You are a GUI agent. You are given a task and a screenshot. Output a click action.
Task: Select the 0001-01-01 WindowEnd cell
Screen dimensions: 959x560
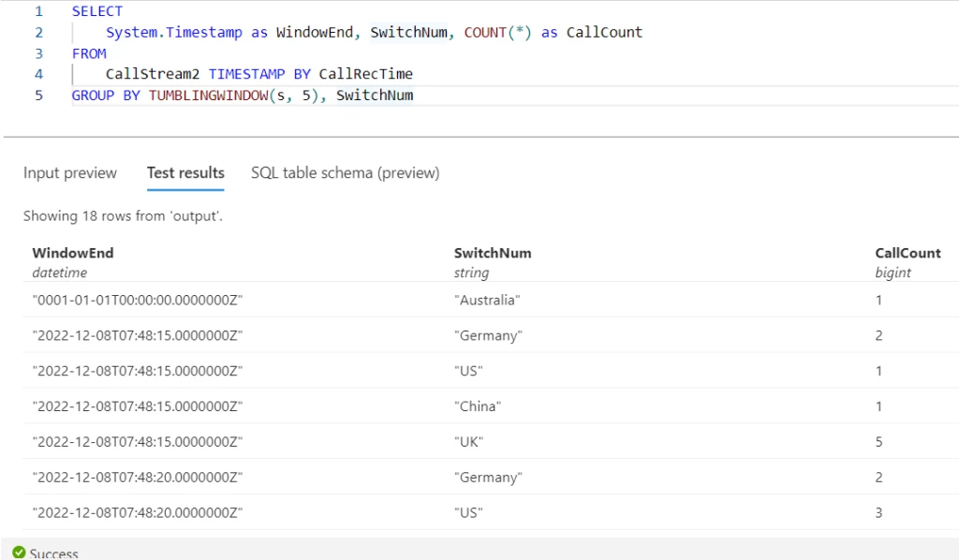pos(138,301)
